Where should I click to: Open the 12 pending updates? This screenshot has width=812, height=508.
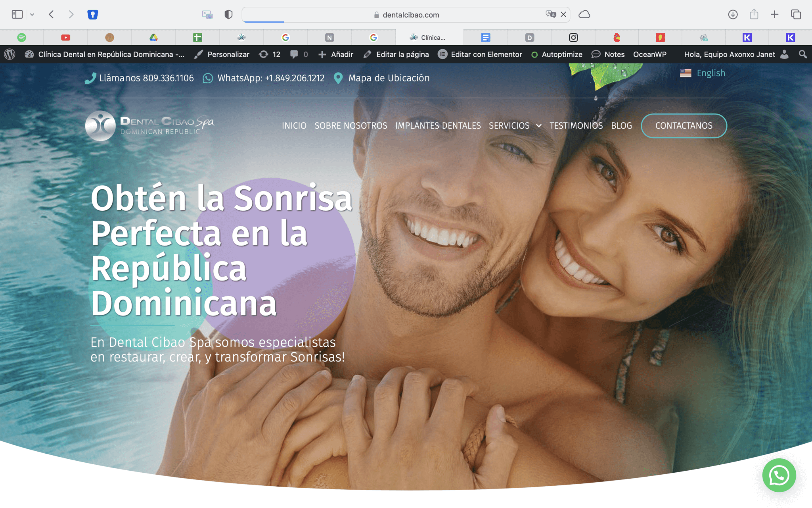pos(270,54)
